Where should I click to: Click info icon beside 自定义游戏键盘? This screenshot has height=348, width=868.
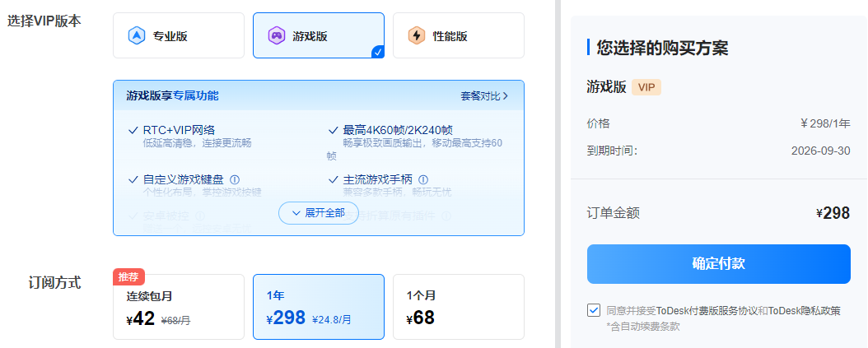(234, 180)
